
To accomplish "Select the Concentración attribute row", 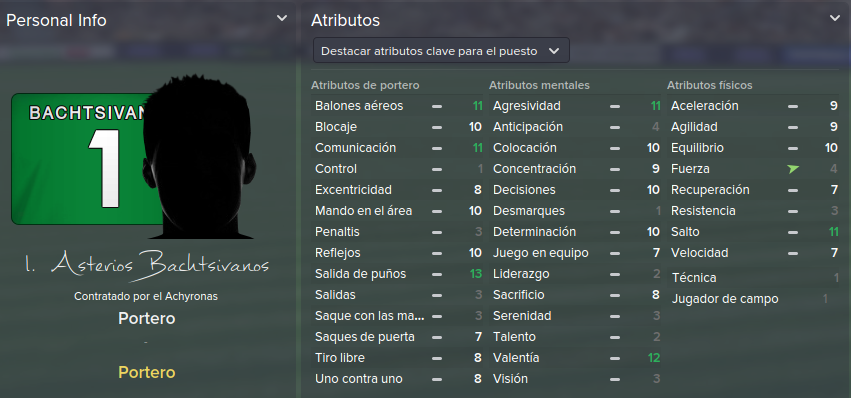I will point(576,169).
